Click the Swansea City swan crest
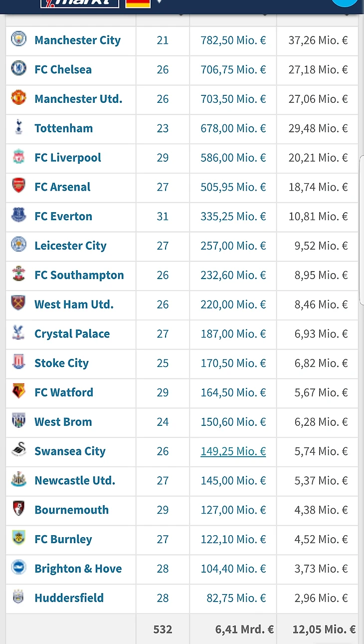Image resolution: width=364 pixels, height=644 pixels. [18, 450]
